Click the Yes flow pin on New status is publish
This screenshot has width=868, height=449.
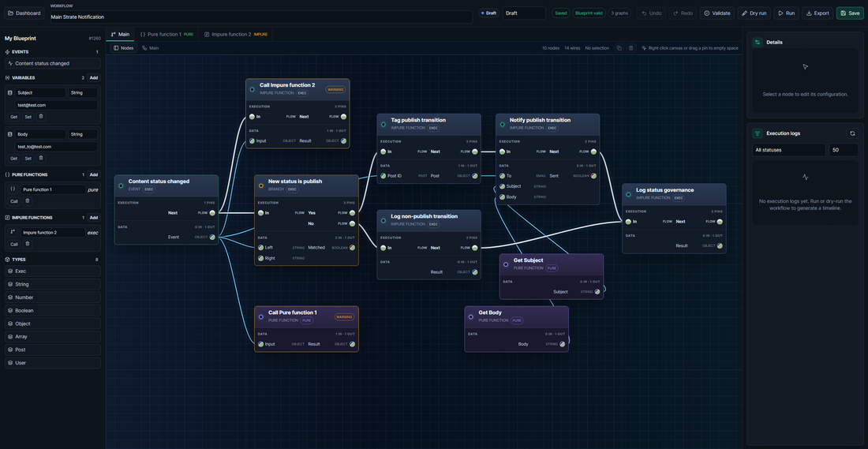click(352, 212)
